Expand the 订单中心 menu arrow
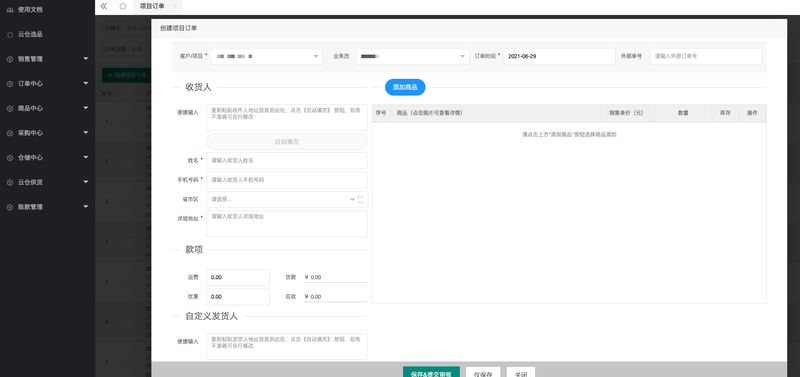This screenshot has height=377, width=800. click(86, 83)
